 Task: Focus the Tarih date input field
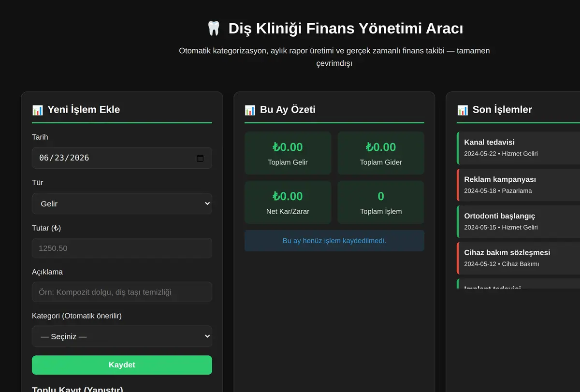tap(122, 158)
